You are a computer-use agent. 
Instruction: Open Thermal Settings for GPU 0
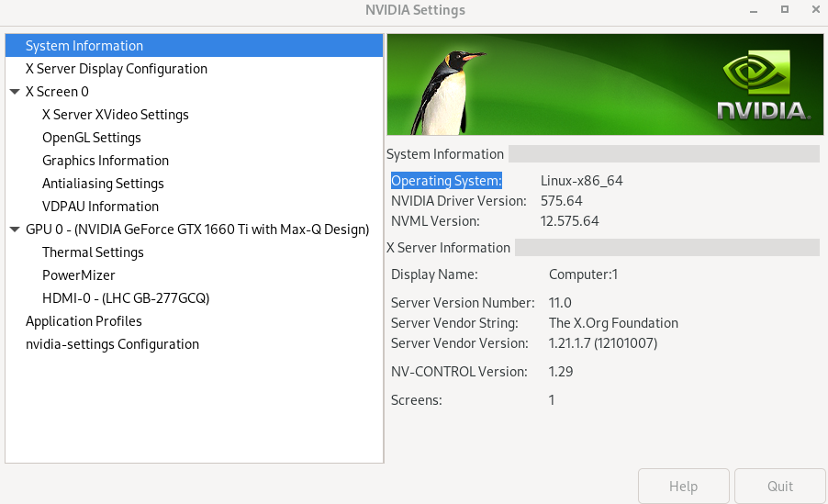click(93, 252)
